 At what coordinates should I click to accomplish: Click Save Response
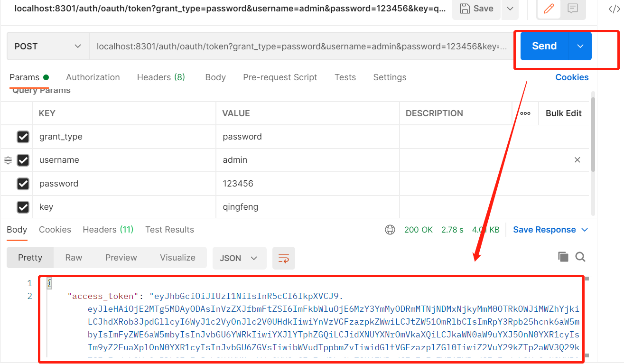(x=544, y=230)
